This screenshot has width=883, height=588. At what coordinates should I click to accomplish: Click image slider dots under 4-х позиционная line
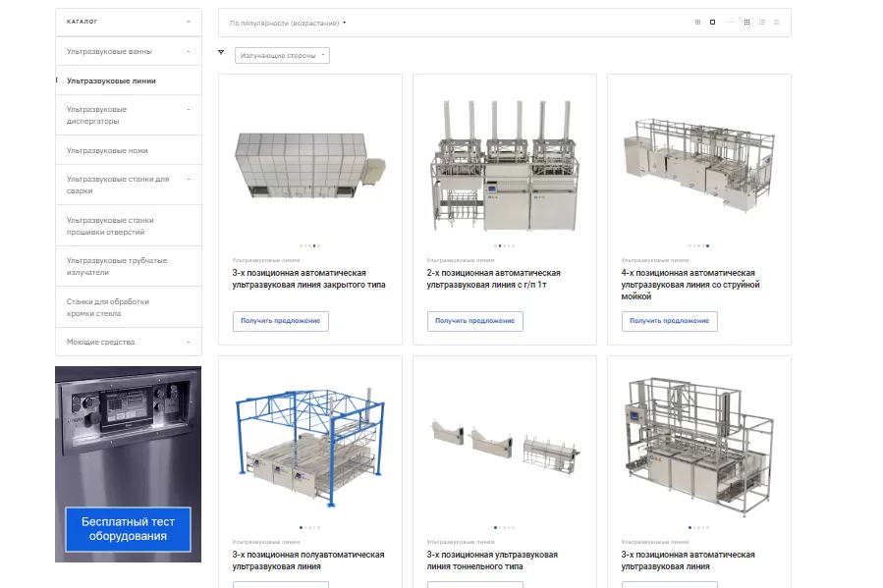pos(699,245)
